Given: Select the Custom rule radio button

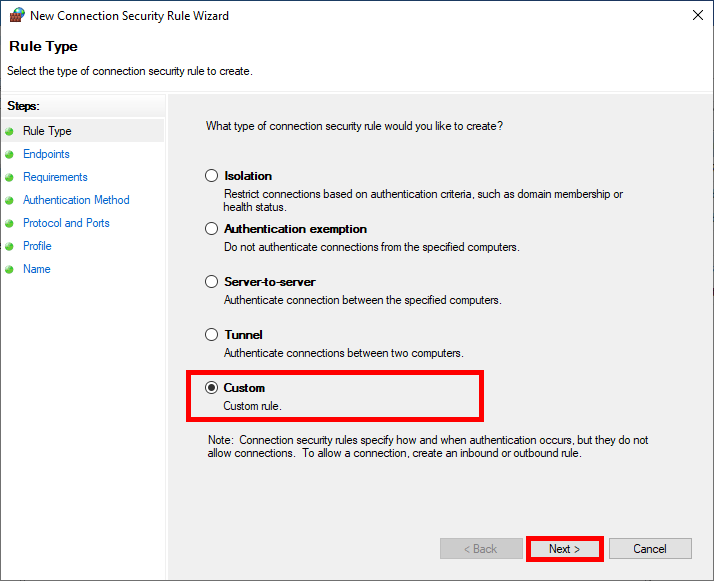Looking at the screenshot, I should pos(211,388).
